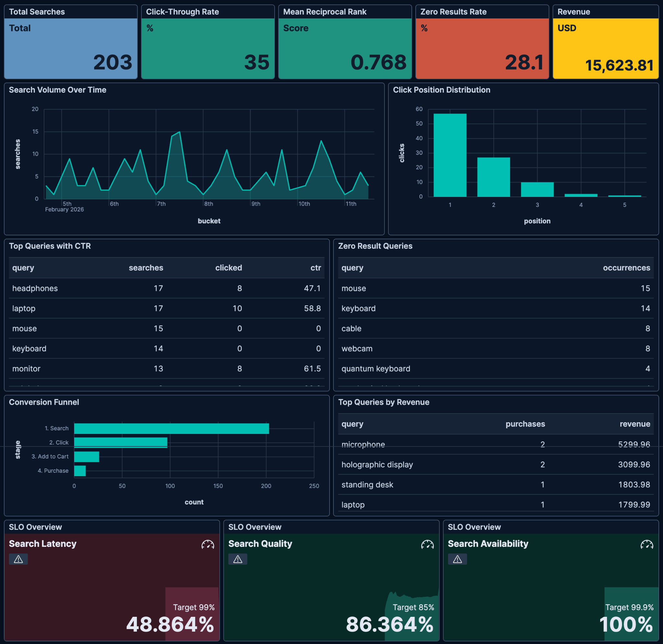Click the 7th peak on search volume chart
The image size is (663, 644).
pyautogui.click(x=179, y=132)
